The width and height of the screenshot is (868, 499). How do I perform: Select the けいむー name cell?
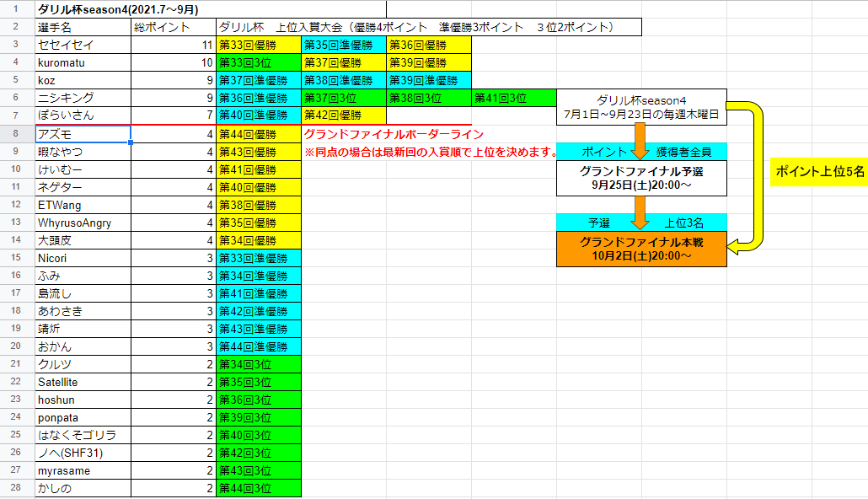[83, 169]
